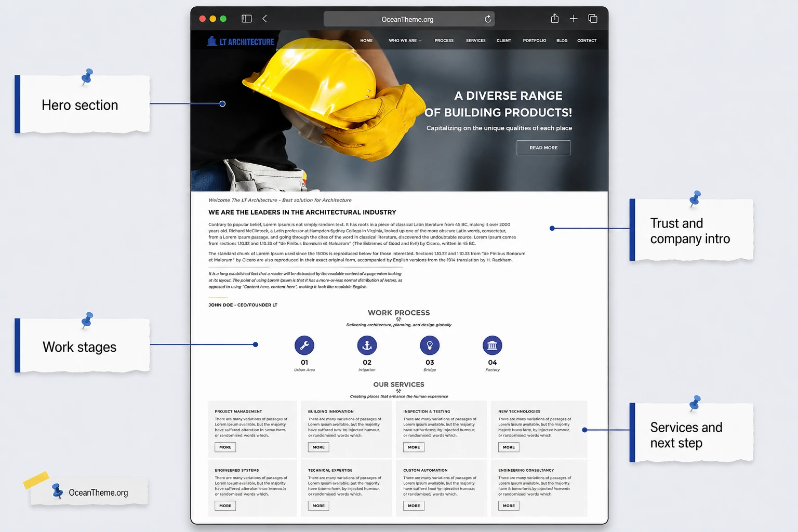Go back with the browser back arrow
Screen dimensions: 798x532
coord(264,19)
